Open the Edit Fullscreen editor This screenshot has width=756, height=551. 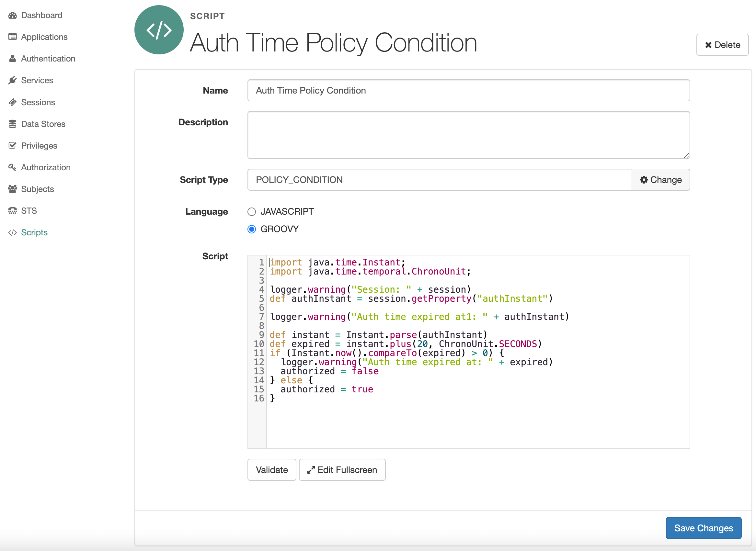(342, 470)
